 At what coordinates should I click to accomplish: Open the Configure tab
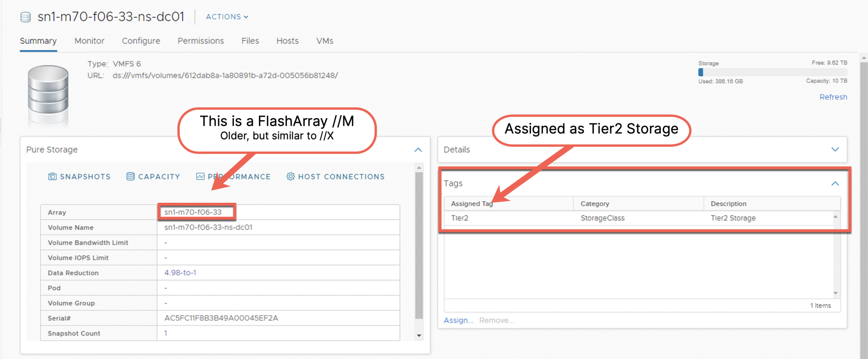point(141,41)
